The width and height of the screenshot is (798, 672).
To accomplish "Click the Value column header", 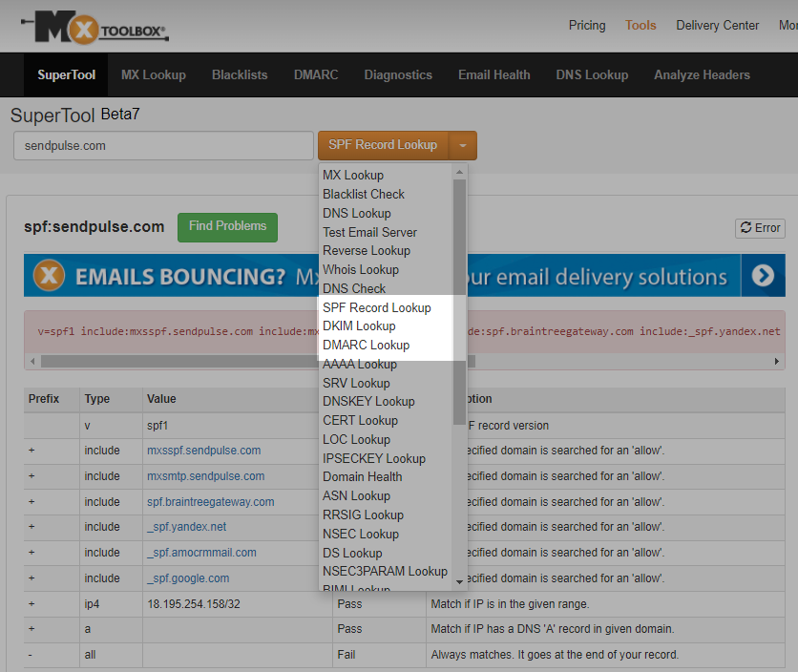I will (x=161, y=399).
